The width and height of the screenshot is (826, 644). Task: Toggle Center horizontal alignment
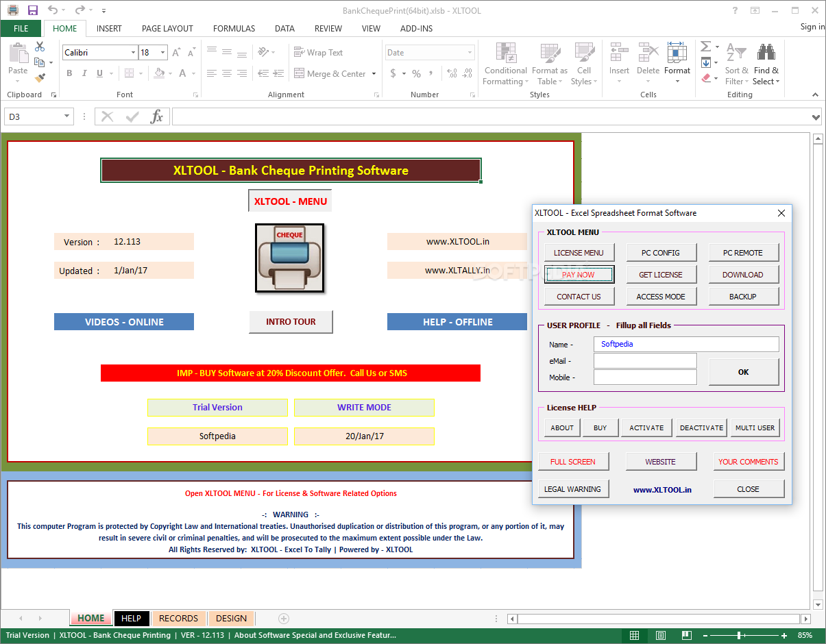click(x=226, y=73)
